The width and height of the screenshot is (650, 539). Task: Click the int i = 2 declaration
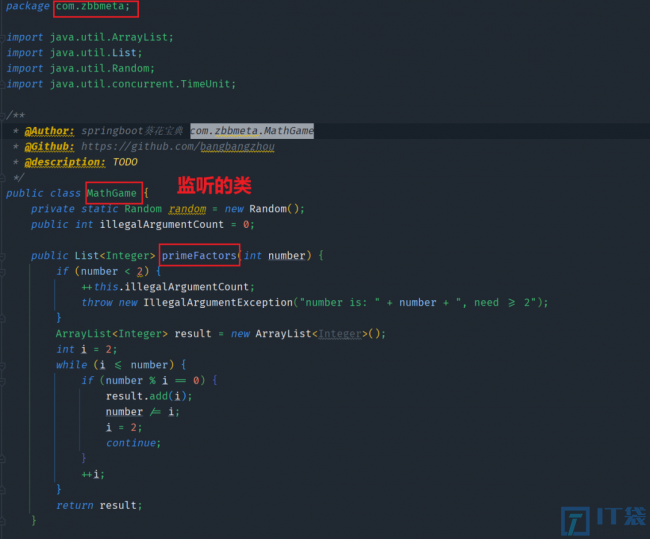(x=87, y=349)
